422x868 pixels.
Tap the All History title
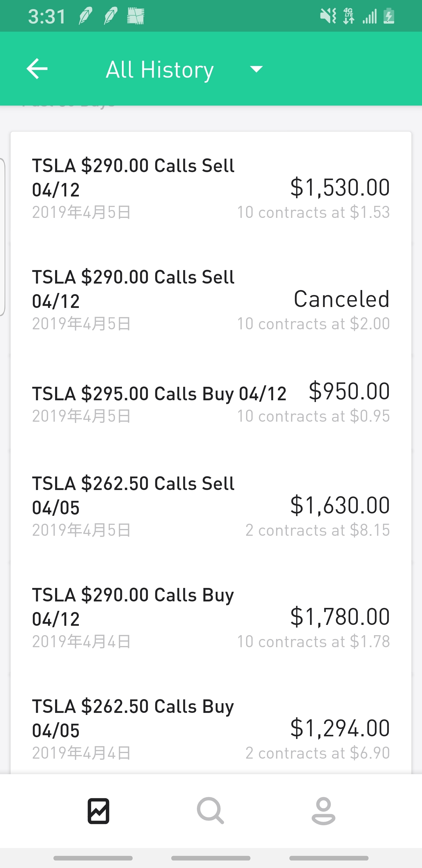click(x=160, y=70)
